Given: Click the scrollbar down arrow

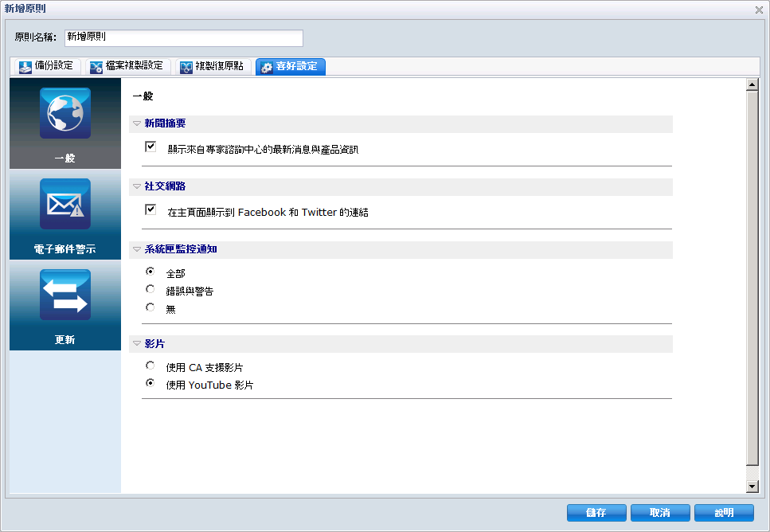Looking at the screenshot, I should tap(752, 487).
